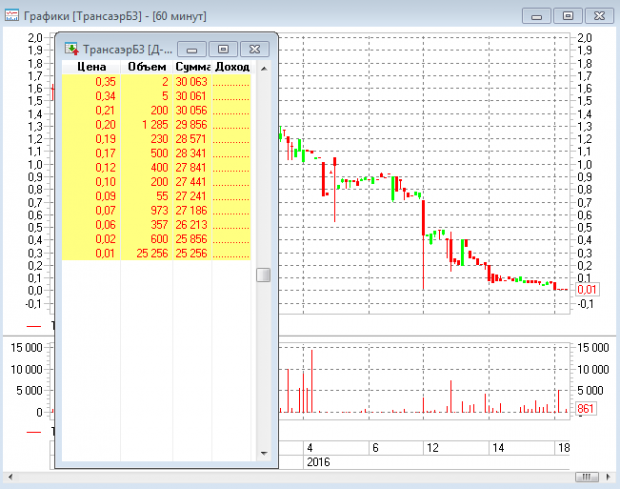Image resolution: width=620 pixels, height=489 pixels.
Task: Click left arrow of chart horizontal scrollbar
Action: coord(12,477)
